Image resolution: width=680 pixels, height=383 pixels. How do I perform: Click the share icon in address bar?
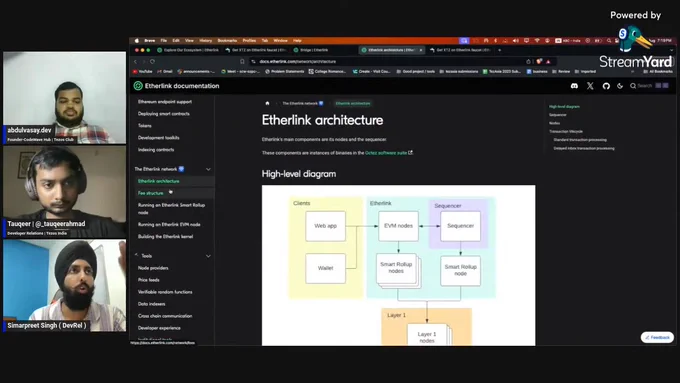click(x=528, y=62)
